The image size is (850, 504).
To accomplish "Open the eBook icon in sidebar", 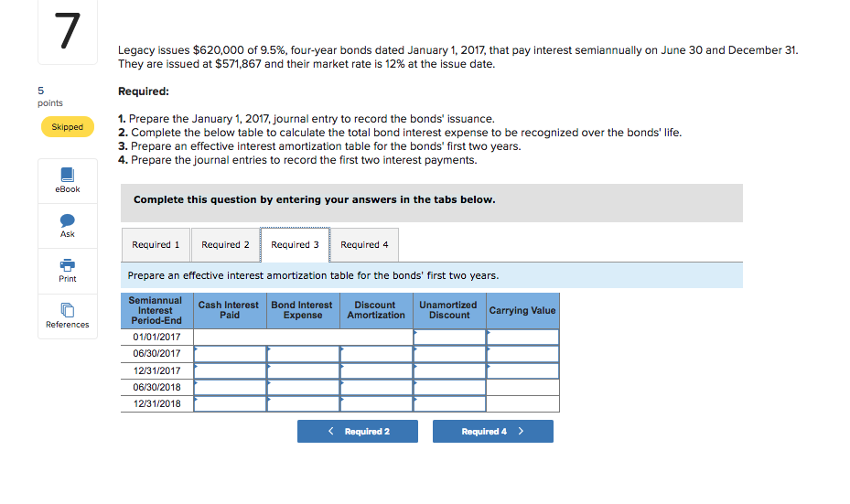I will [x=67, y=175].
